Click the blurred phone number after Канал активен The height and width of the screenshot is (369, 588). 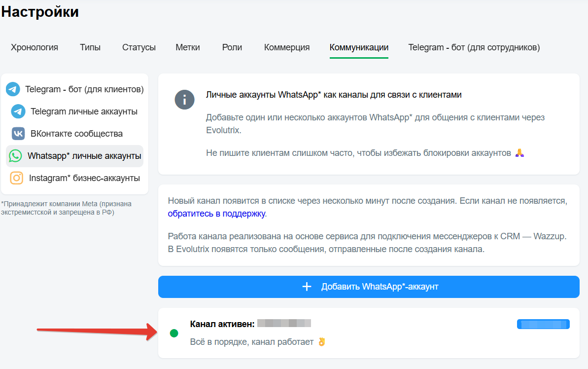point(284,323)
